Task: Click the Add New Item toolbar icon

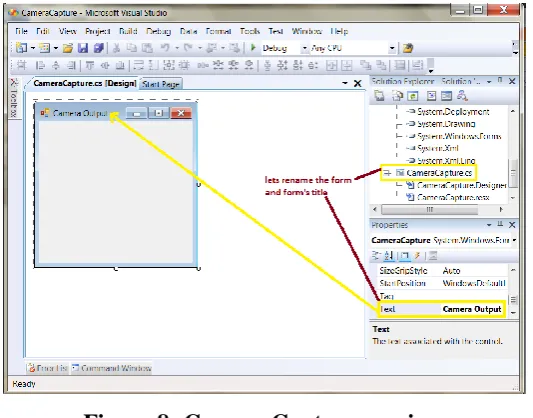Action: click(44, 48)
